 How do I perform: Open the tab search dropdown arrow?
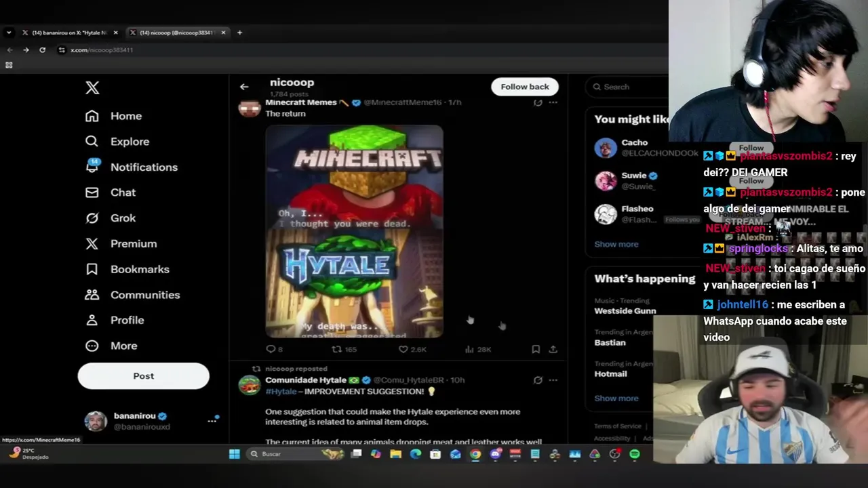click(x=9, y=33)
